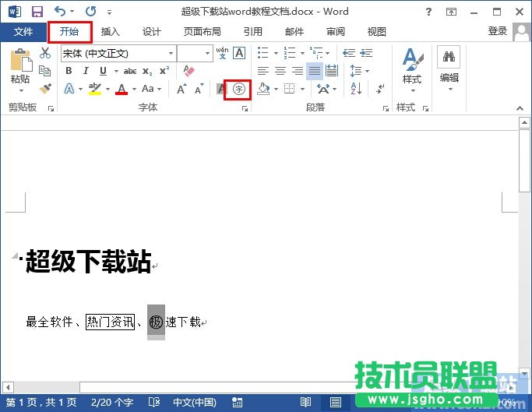Image resolution: width=532 pixels, height=412 pixels.
Task: Click the Format Painter brush icon
Action: [45, 89]
